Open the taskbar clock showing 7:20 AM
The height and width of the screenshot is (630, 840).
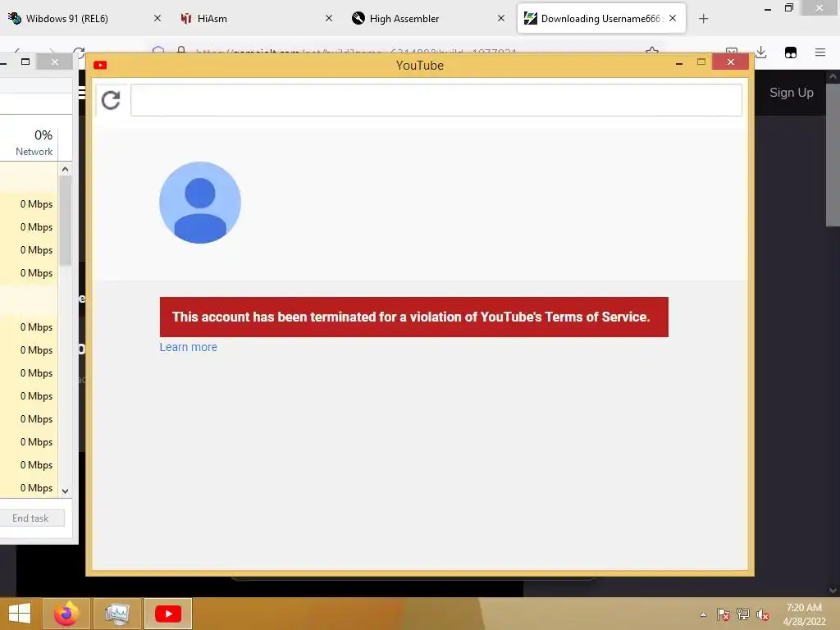[804, 614]
